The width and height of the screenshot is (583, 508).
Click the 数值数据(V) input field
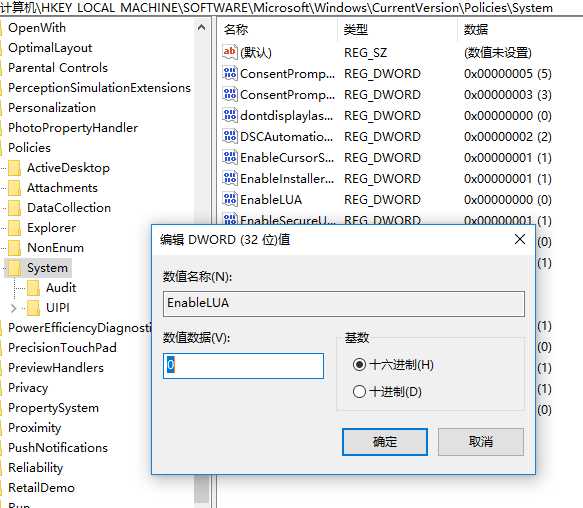coord(244,366)
